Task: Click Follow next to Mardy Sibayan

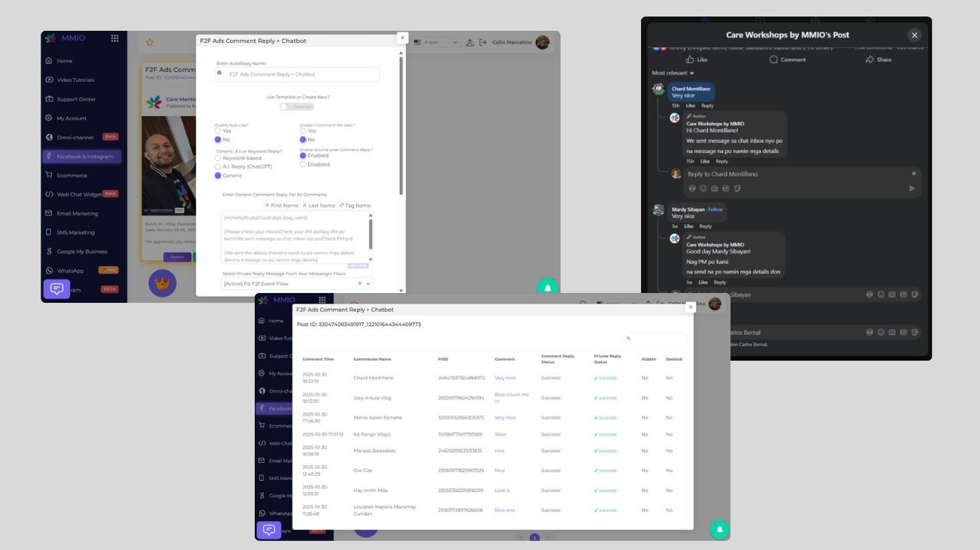Action: (x=715, y=209)
